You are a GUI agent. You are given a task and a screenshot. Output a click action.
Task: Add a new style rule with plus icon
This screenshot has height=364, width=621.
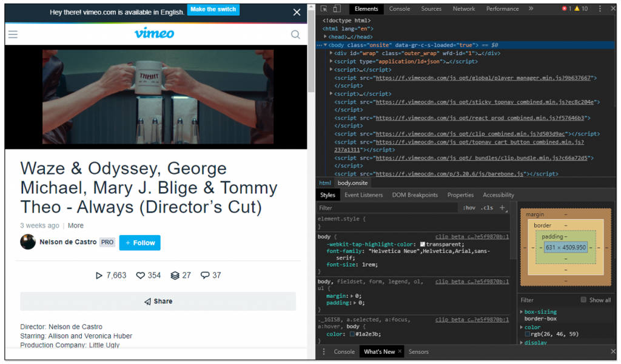tap(502, 208)
